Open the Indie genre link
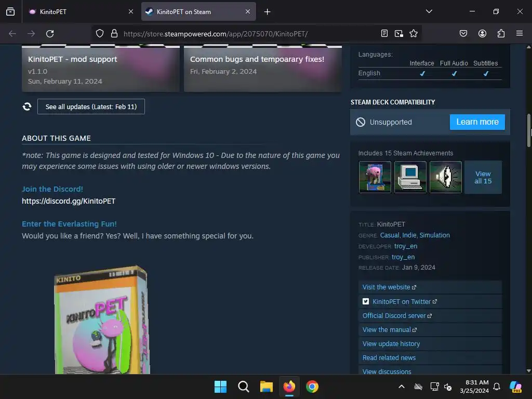 (x=409, y=235)
